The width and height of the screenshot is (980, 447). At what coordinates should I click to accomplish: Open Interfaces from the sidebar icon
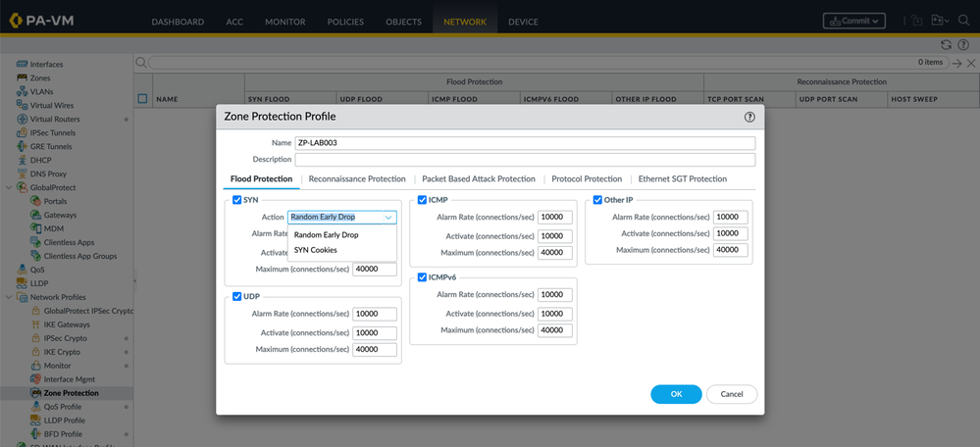[22, 64]
